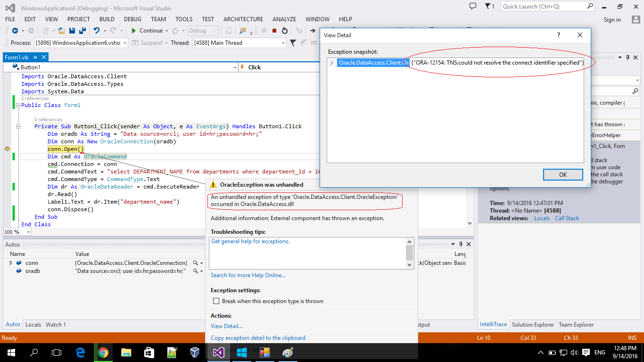Click the notifications flag icon
644x362 pixels.
488,7
